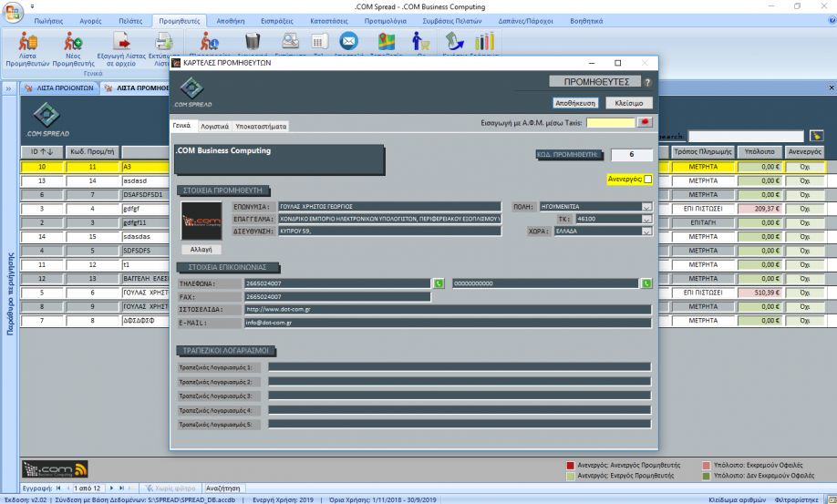Switch to the Υποκαταστήματα tab in the dialog
Screen dimensions: 837x504
click(x=261, y=127)
